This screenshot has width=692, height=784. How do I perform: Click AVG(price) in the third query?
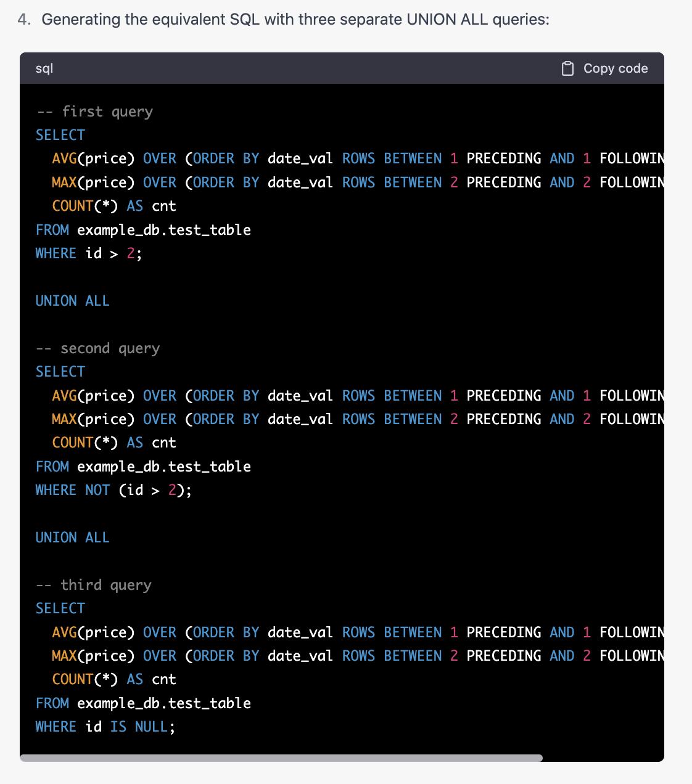click(93, 632)
